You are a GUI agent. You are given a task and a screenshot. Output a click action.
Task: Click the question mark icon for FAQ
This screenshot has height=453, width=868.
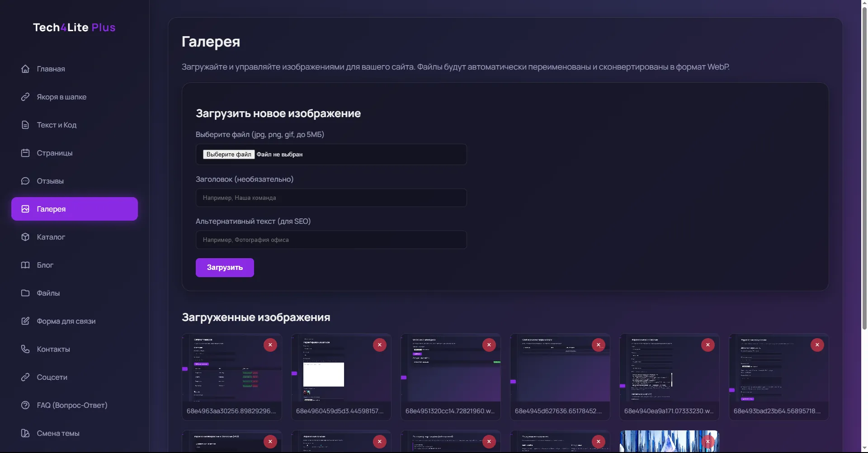click(25, 405)
